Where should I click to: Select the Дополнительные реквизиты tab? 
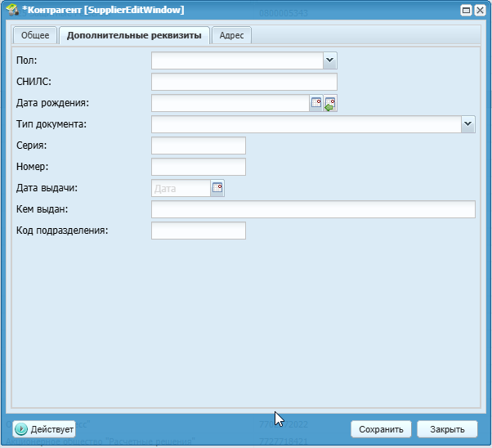[134, 35]
